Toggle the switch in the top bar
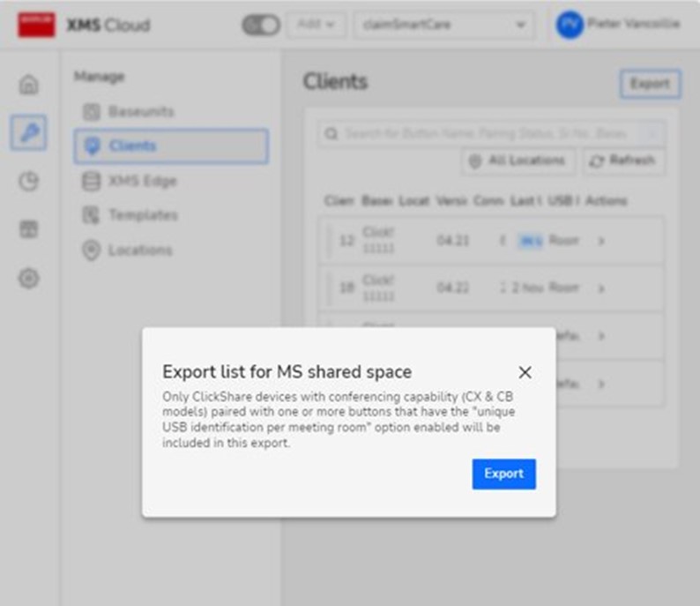700x606 pixels. pyautogui.click(x=261, y=25)
